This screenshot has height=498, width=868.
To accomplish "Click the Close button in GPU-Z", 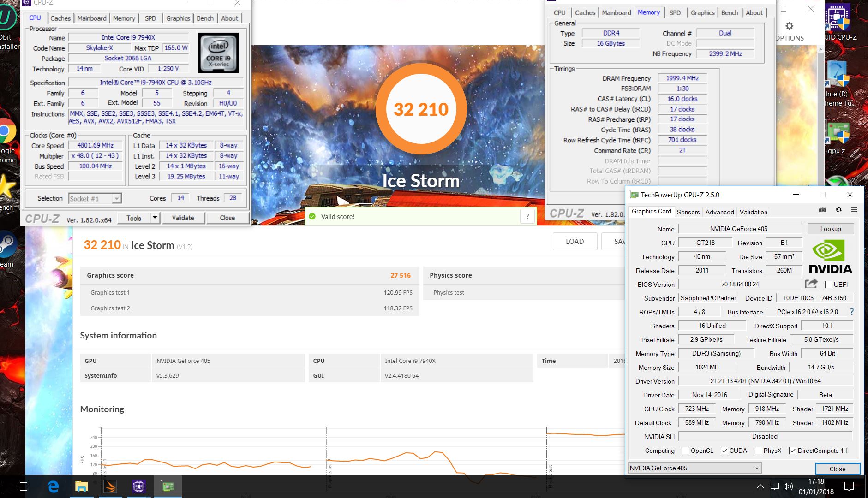I will [838, 469].
